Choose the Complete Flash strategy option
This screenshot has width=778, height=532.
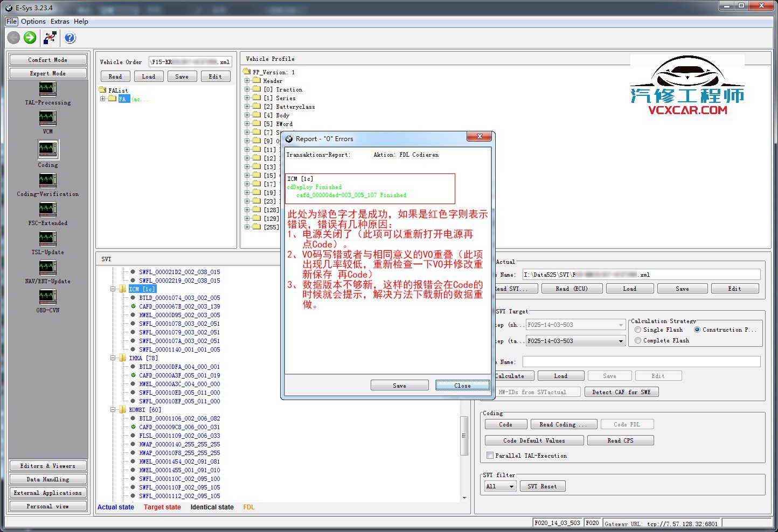(638, 340)
